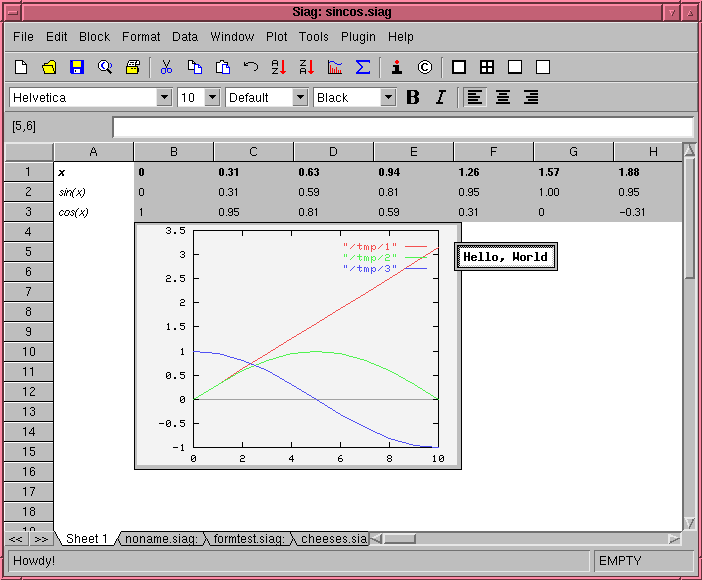Select cell A2 sin(x)
The width and height of the screenshot is (702, 580).
point(94,192)
